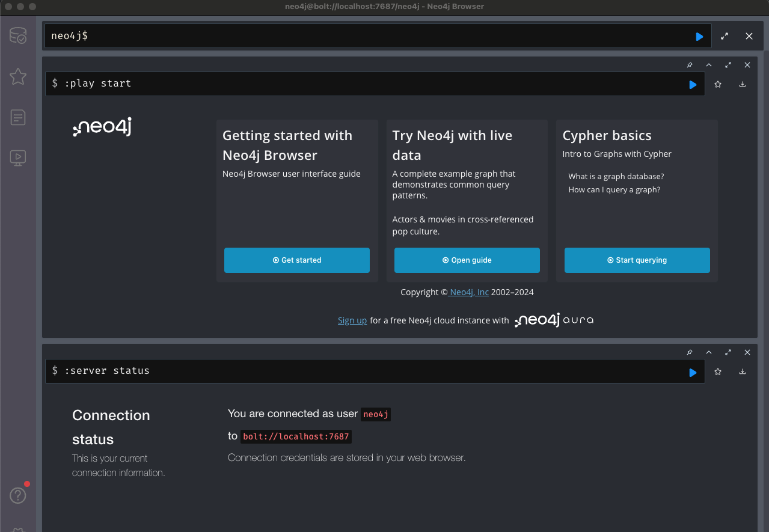The image size is (769, 532).
Task: Clear the main editor with X
Action: tap(749, 36)
